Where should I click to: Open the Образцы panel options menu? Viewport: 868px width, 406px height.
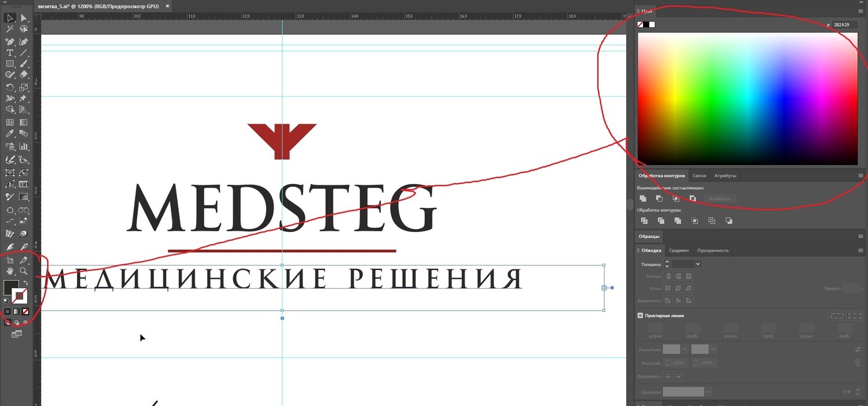click(860, 237)
